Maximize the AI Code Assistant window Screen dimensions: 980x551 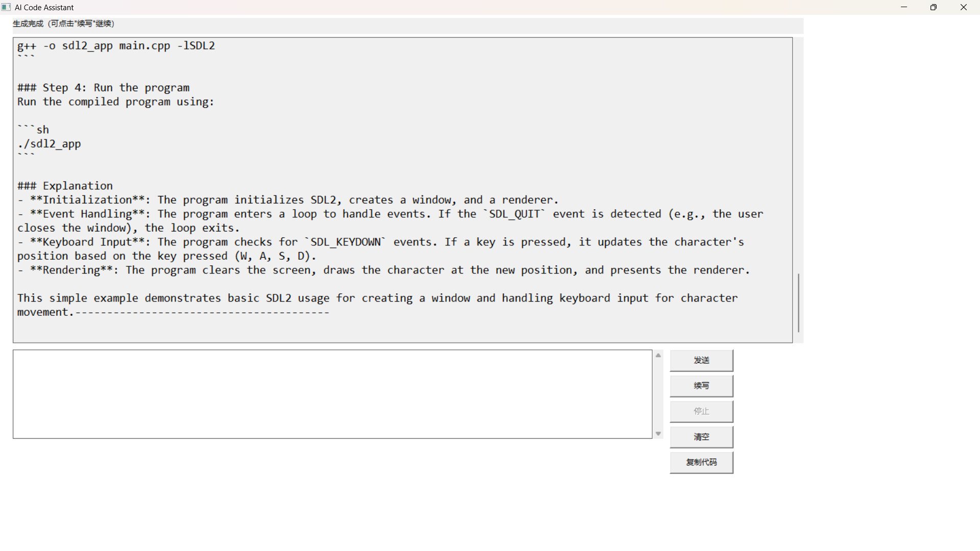(x=934, y=7)
